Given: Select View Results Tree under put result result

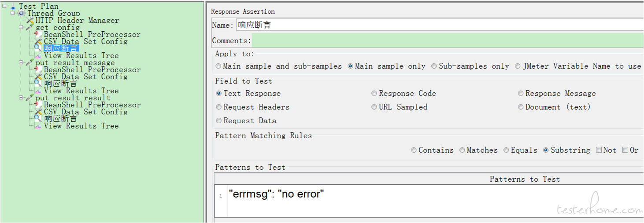Looking at the screenshot, I should [81, 126].
